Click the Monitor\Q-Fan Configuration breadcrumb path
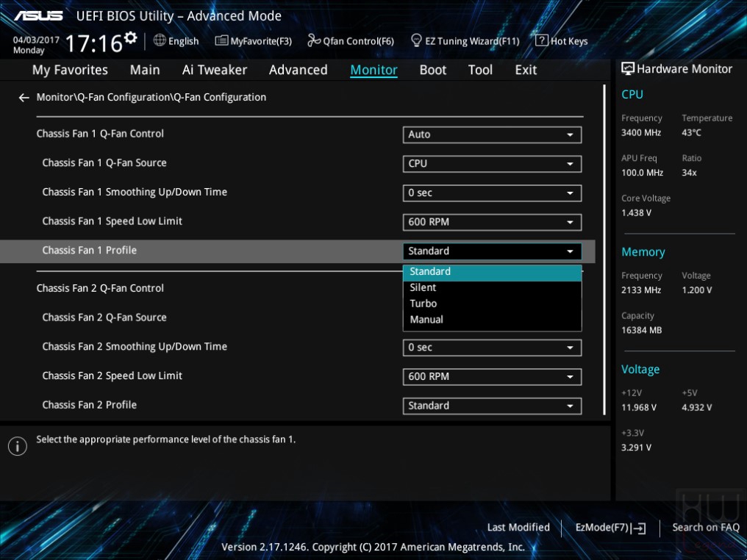Image resolution: width=747 pixels, height=560 pixels. point(151,98)
